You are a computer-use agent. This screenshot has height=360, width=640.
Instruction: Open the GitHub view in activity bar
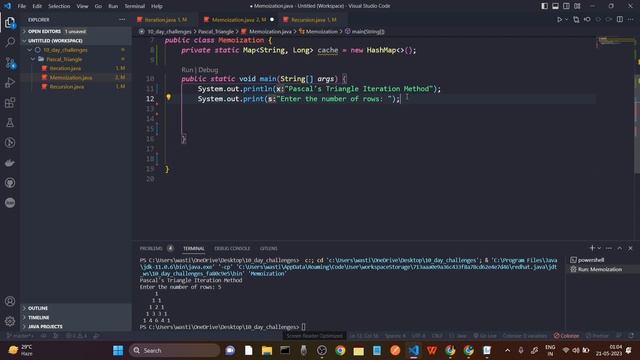[x=10, y=183]
